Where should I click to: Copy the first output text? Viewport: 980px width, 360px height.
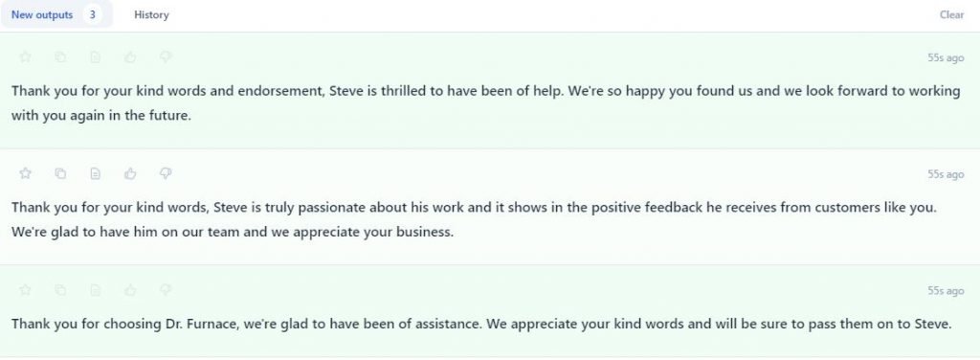(x=60, y=57)
